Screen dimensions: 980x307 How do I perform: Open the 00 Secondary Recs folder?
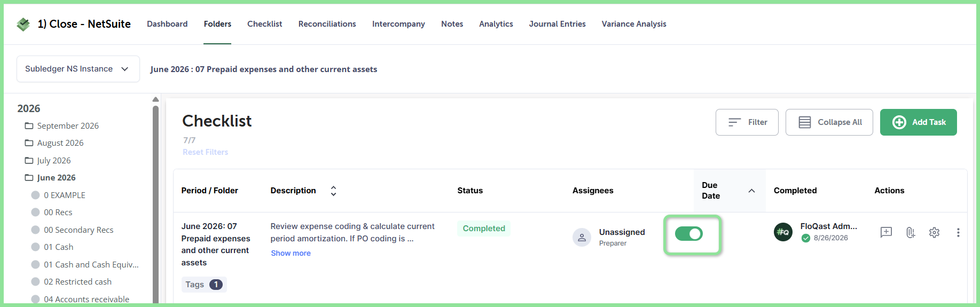[x=79, y=230]
